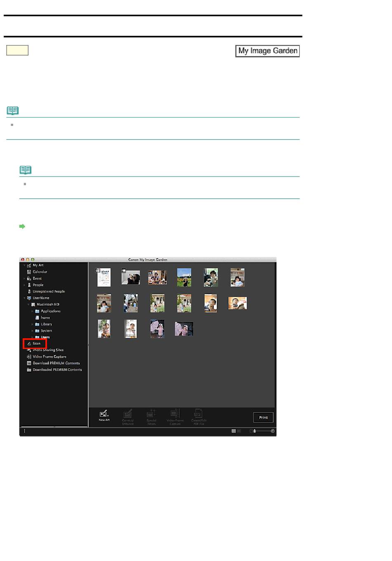Select the landscape baby photo on orange background
This screenshot has height=561, width=392.
tap(237, 303)
